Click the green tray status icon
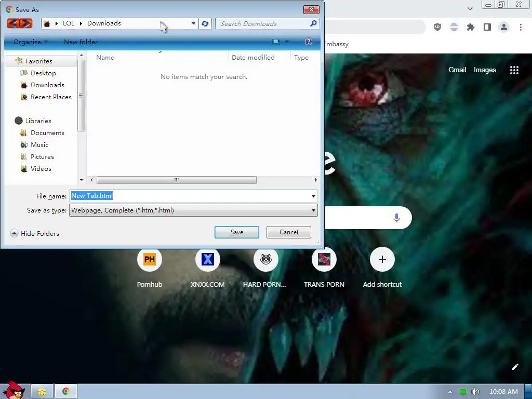Image resolution: width=532 pixels, height=399 pixels. [463, 392]
